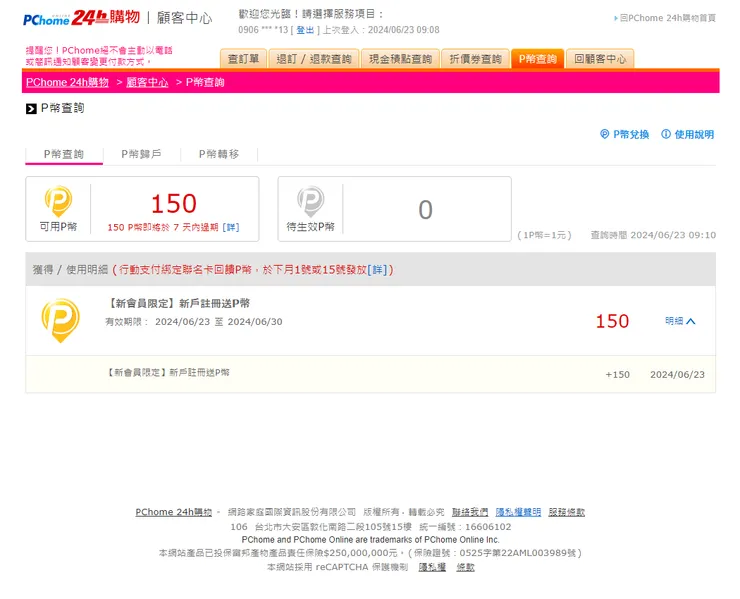The image size is (740, 599).
Task: Select the P幣查詢 sub-tab
Action: [x=64, y=154]
